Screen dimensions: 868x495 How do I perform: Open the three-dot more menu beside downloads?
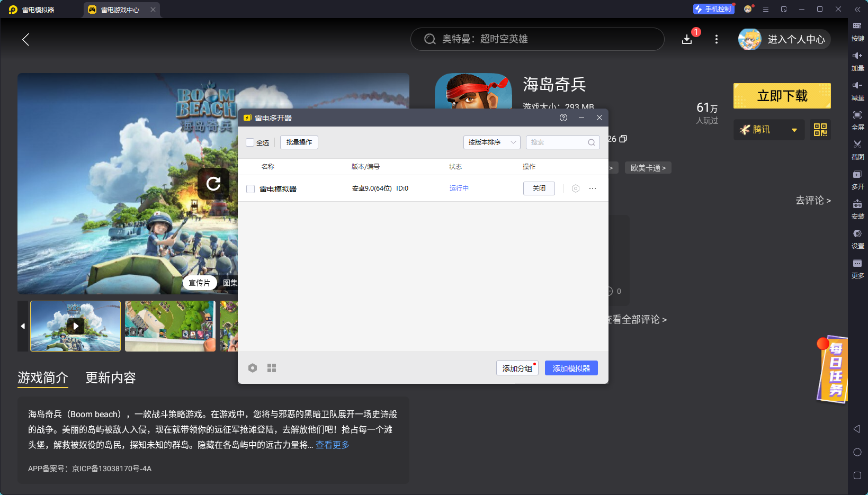coord(717,39)
